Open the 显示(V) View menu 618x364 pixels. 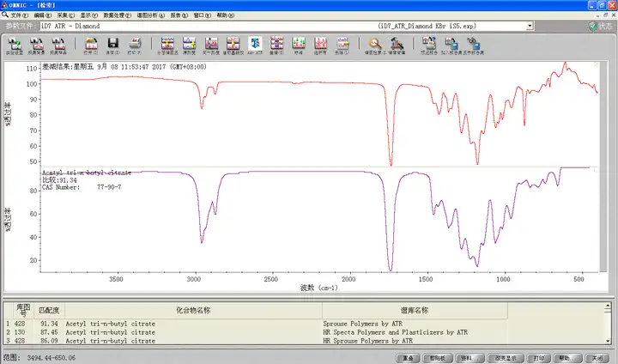[89, 15]
